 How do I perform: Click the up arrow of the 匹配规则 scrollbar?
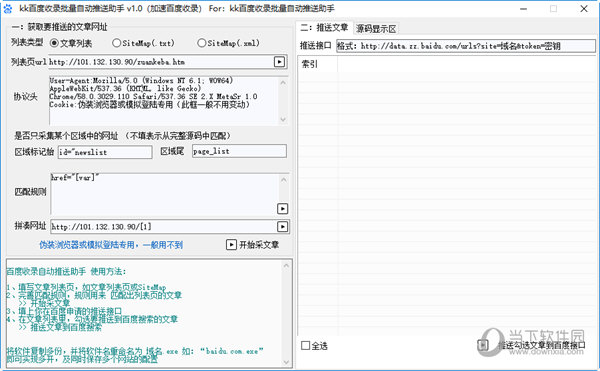point(284,179)
